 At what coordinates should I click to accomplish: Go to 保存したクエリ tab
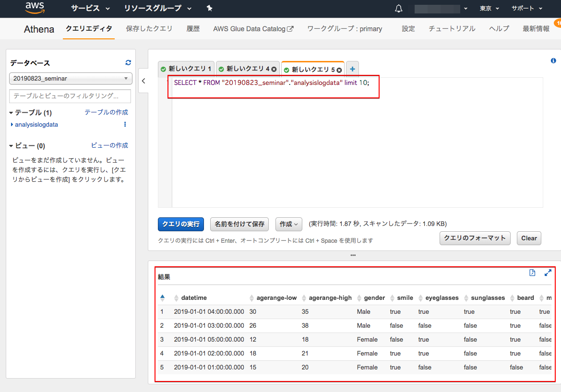(149, 29)
